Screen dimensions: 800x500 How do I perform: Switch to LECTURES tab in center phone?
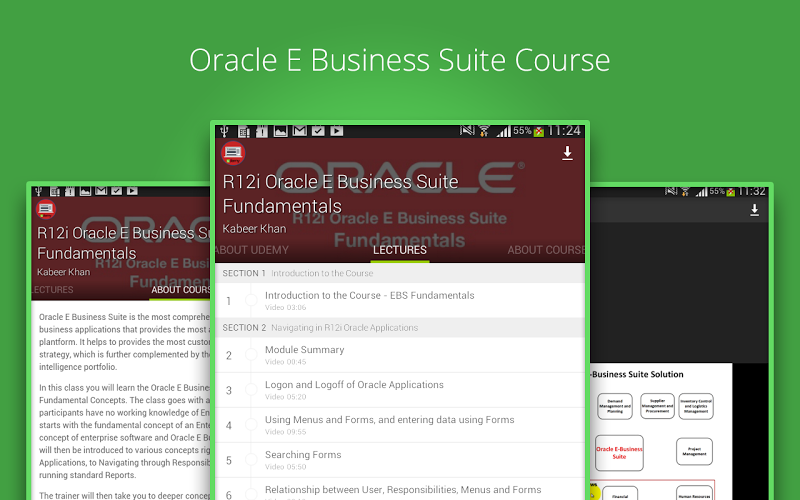pos(399,250)
